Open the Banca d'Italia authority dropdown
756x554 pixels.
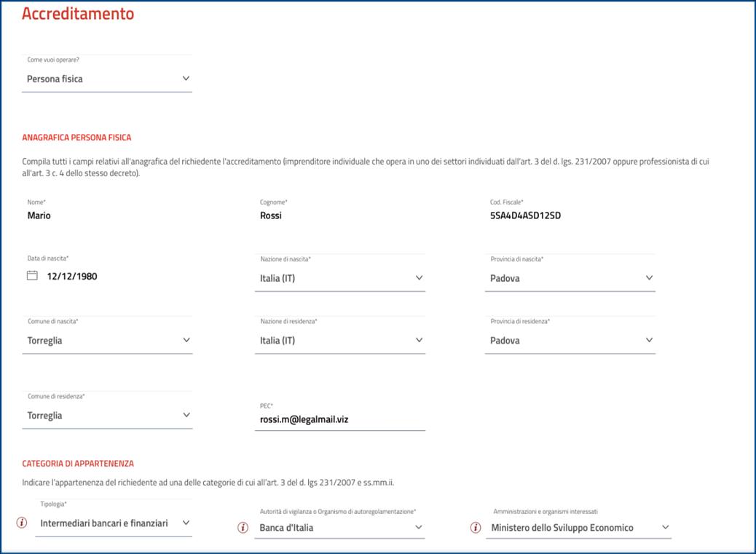tap(339, 528)
